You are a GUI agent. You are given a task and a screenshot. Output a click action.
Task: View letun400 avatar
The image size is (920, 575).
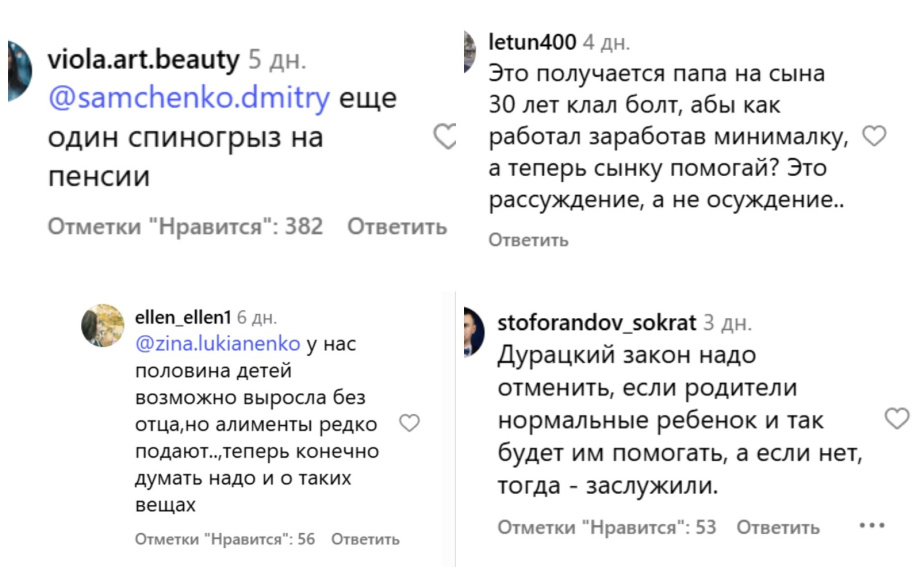(469, 50)
